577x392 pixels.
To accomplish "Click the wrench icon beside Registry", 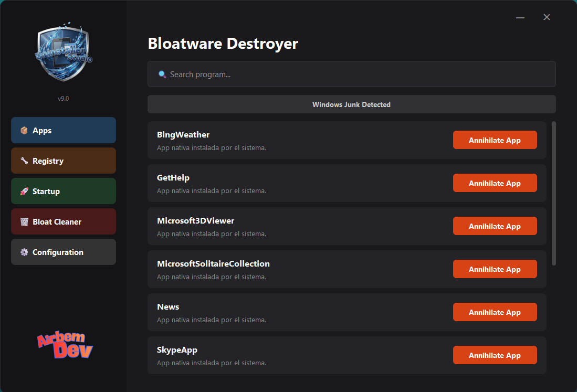I will [x=24, y=161].
